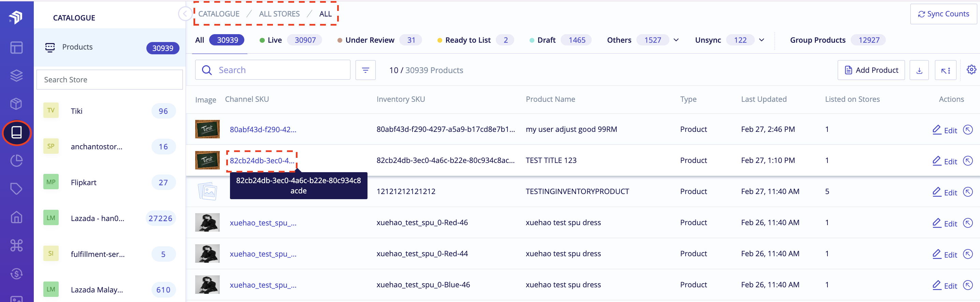Open the home icon in sidebar
This screenshot has height=302, width=980.
coord(16,217)
